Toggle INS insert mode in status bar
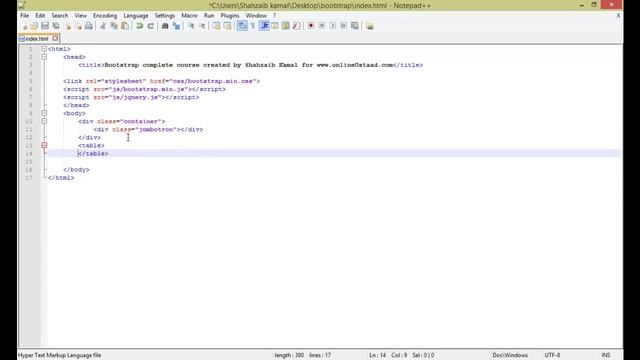Image resolution: width=640 pixels, height=360 pixels. (606, 355)
